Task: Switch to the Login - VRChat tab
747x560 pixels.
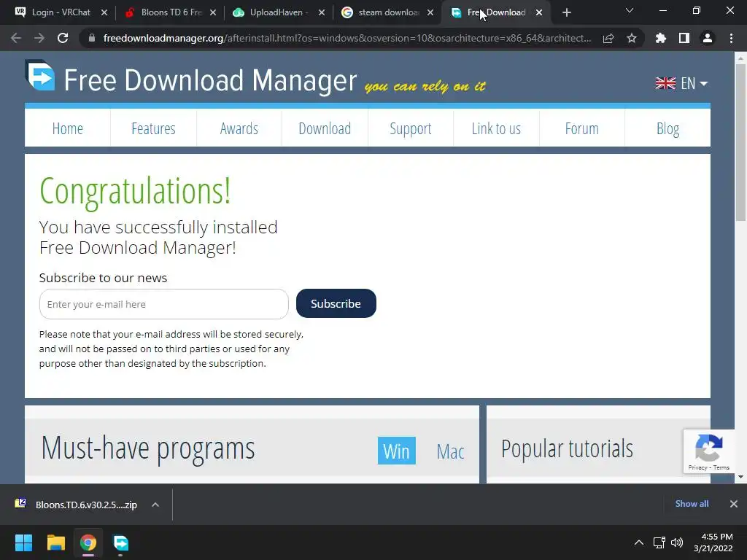Action: [61, 12]
